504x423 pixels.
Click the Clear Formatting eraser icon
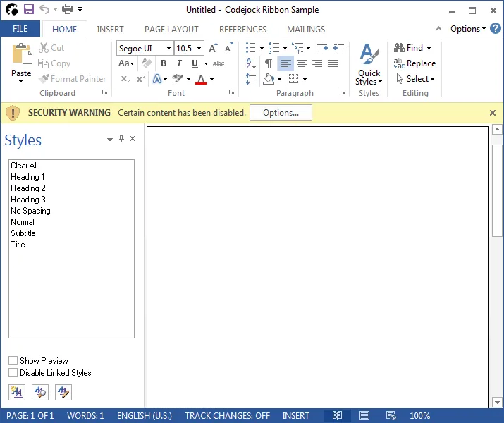[147, 63]
